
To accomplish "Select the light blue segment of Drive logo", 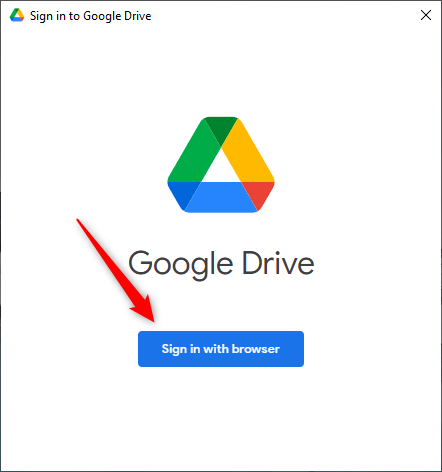I will 221,197.
